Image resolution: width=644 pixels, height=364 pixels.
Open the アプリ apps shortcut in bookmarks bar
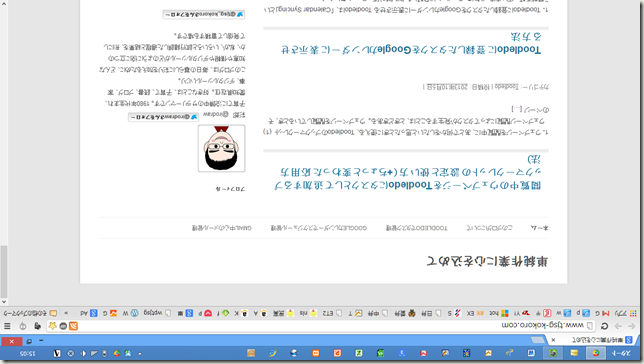627,313
